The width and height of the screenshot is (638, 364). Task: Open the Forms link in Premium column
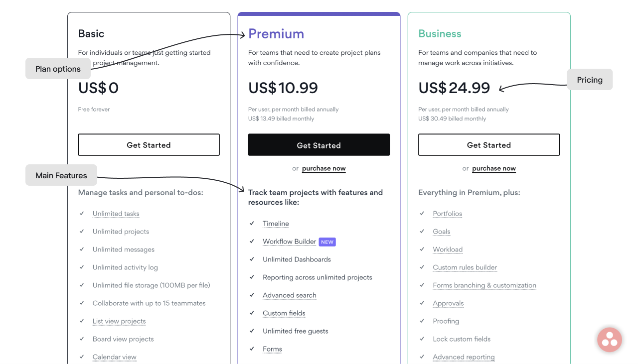pyautogui.click(x=272, y=349)
